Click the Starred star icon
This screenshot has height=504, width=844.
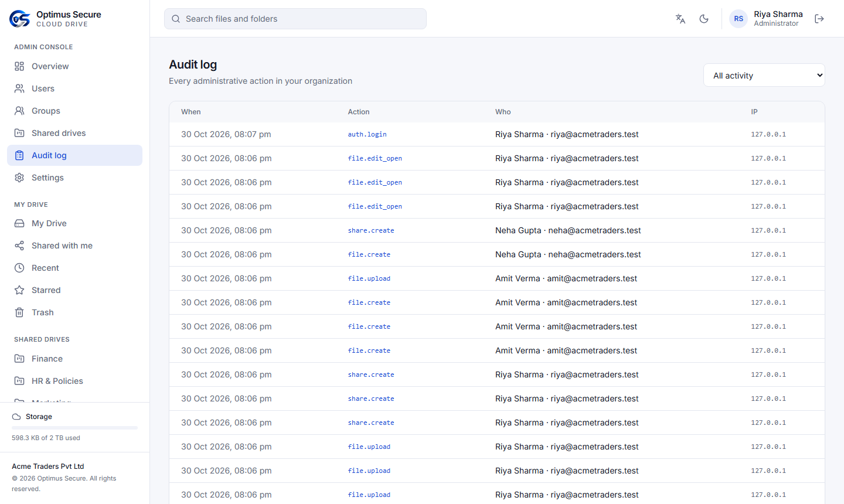pyautogui.click(x=19, y=290)
